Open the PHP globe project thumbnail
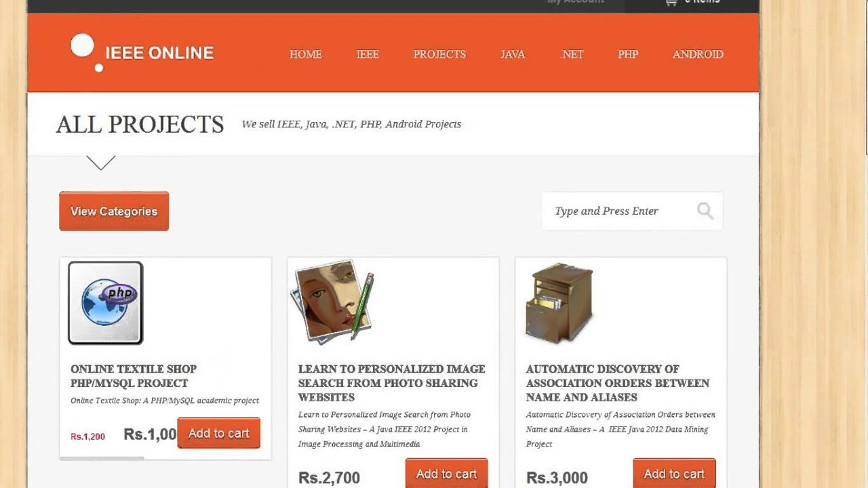 (x=106, y=303)
